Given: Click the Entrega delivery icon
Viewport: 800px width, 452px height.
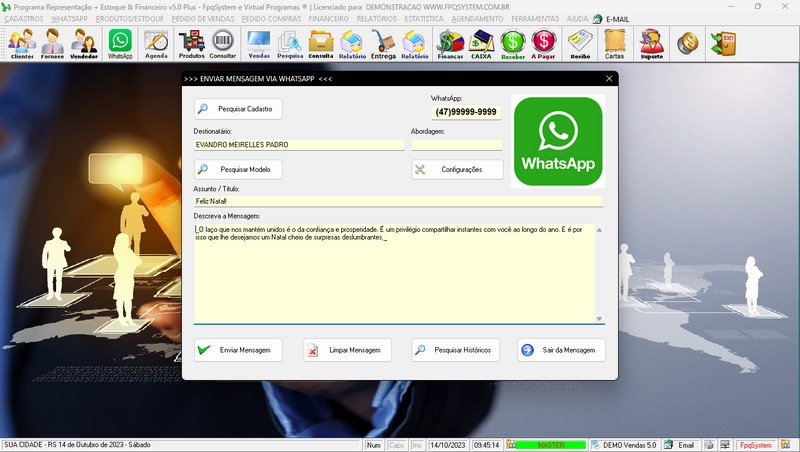Looking at the screenshot, I should [383, 43].
